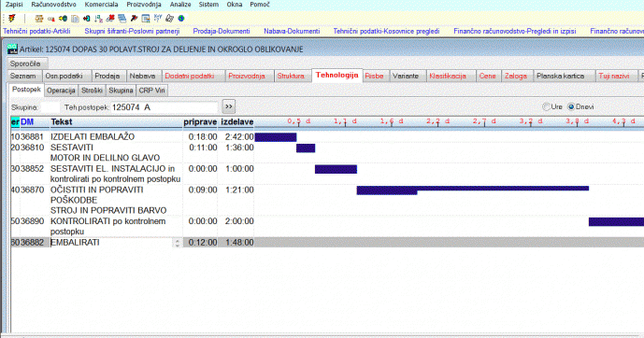644x338 pixels.
Task: Click the red arrow blue door icon
Action: 86,19
